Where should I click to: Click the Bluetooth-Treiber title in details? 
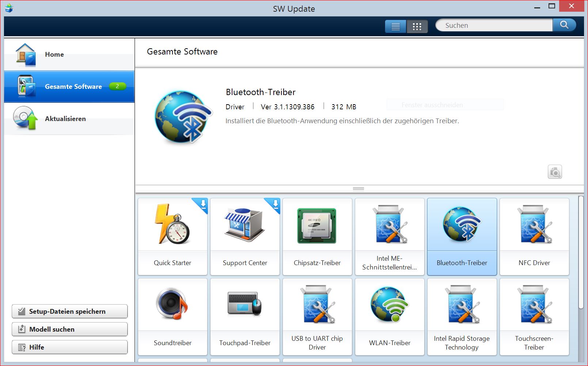261,92
